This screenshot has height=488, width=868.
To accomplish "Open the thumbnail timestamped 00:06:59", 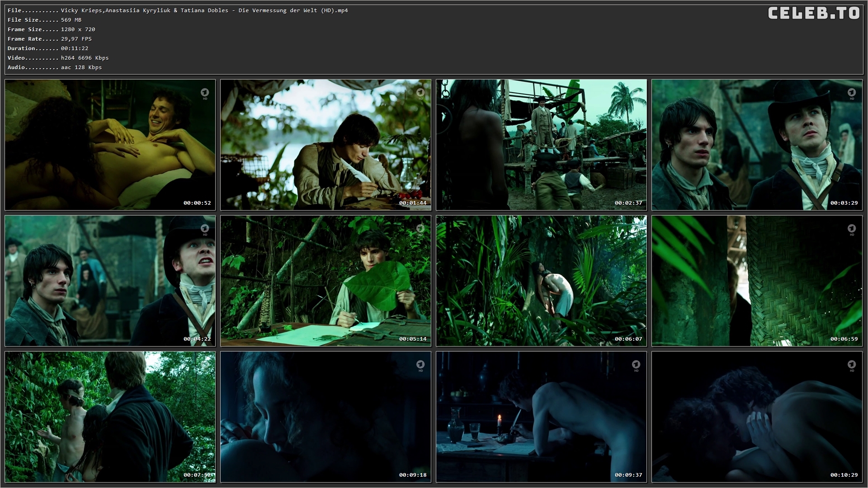I will coord(757,281).
